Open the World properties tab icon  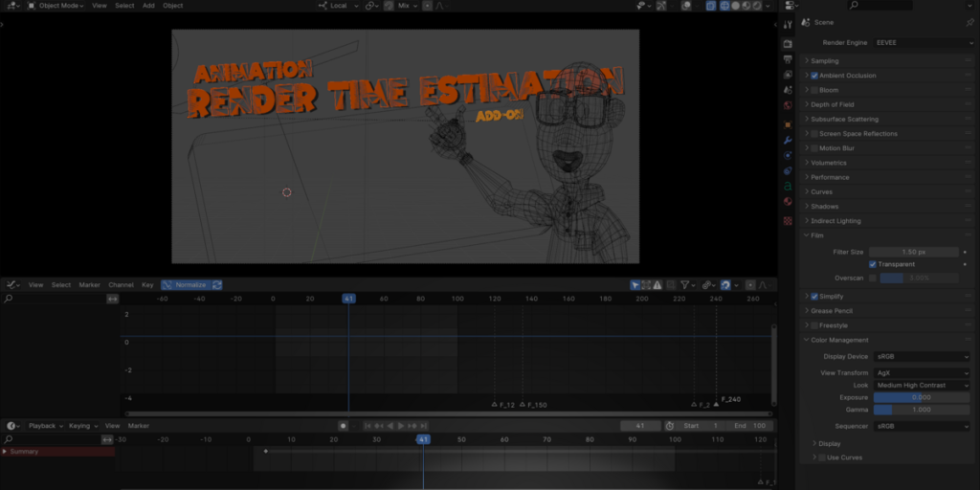click(x=788, y=105)
